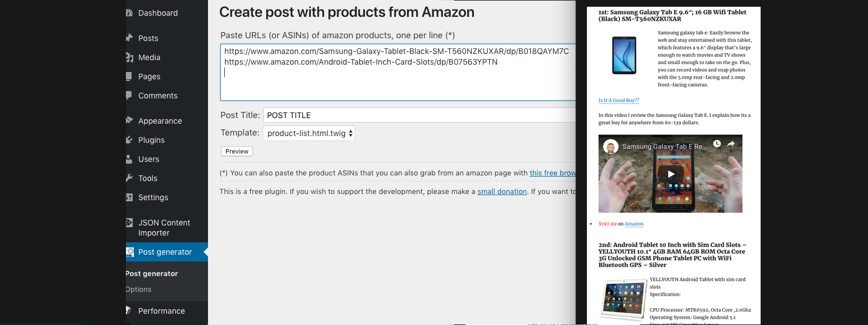Open the Appearance paintbrush icon
The width and height of the screenshot is (868, 325).
tap(129, 121)
